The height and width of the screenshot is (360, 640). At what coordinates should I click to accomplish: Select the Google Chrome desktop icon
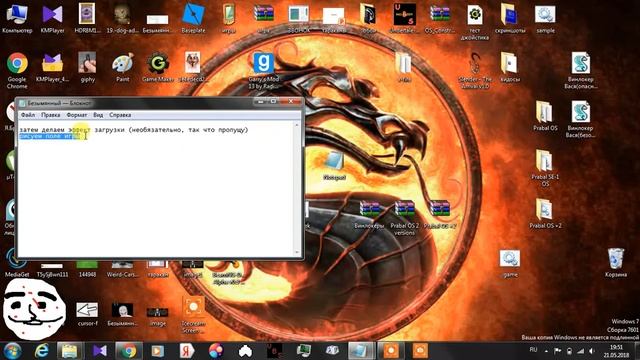17,70
